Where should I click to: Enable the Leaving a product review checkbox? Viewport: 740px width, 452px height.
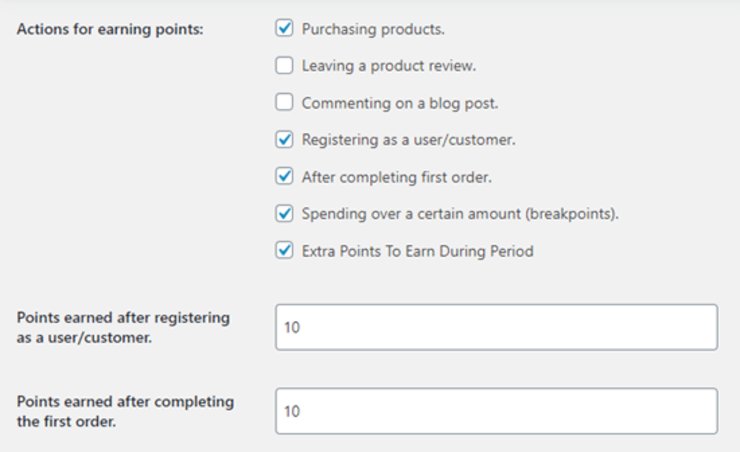pos(284,65)
